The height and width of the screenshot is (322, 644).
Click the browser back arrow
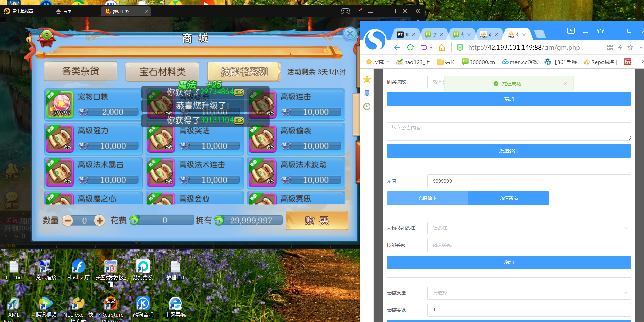point(397,47)
